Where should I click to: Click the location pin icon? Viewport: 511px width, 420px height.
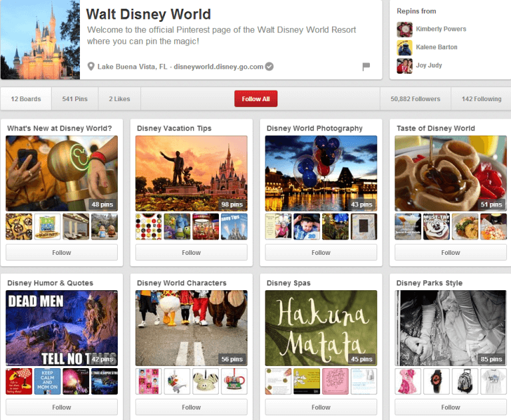click(91, 67)
